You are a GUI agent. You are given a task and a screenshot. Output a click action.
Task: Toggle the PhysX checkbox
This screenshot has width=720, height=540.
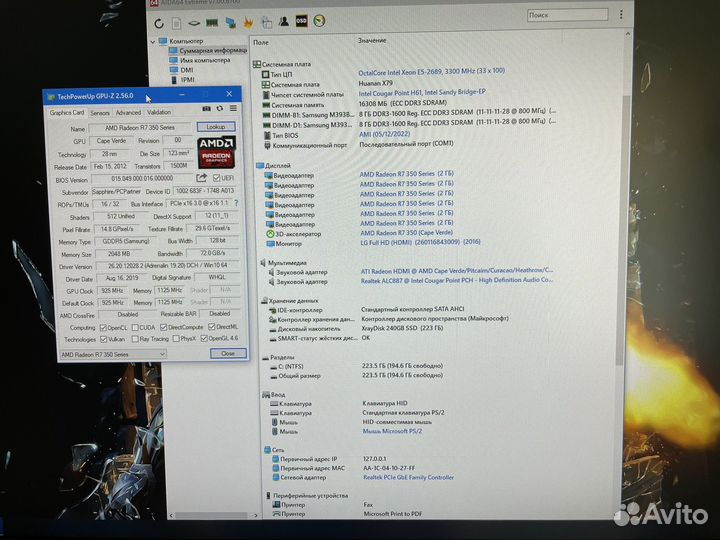pos(176,338)
